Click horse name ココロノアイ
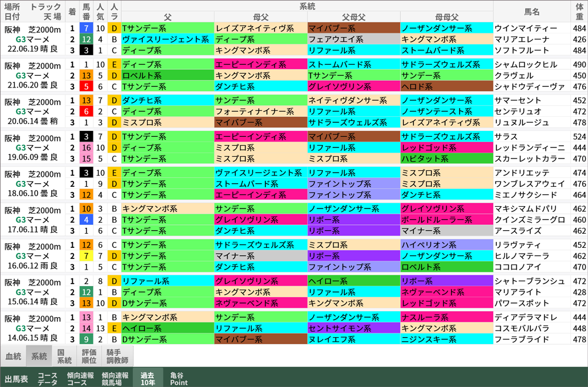This screenshot has height=387, width=588. 518,267
